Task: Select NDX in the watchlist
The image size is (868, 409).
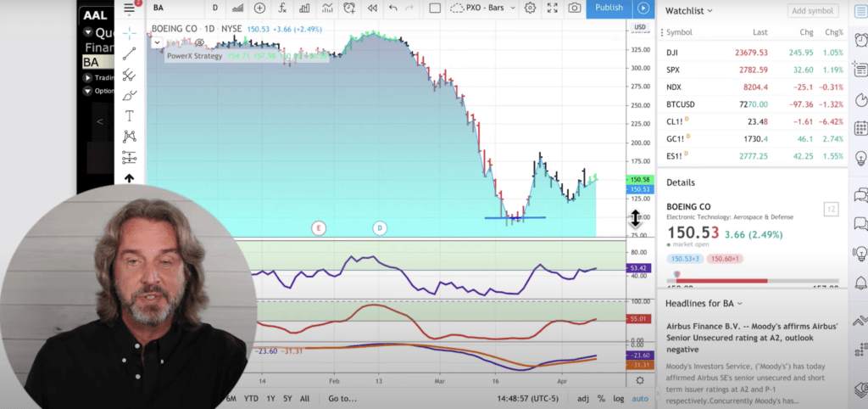Action: pyautogui.click(x=753, y=87)
